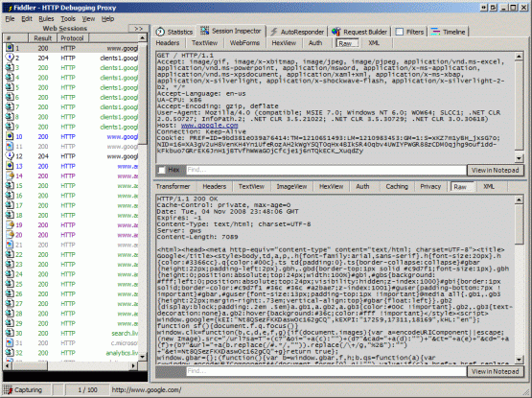Click View in Notepad for response
The height and width of the screenshot is (398, 532).
coord(495,371)
